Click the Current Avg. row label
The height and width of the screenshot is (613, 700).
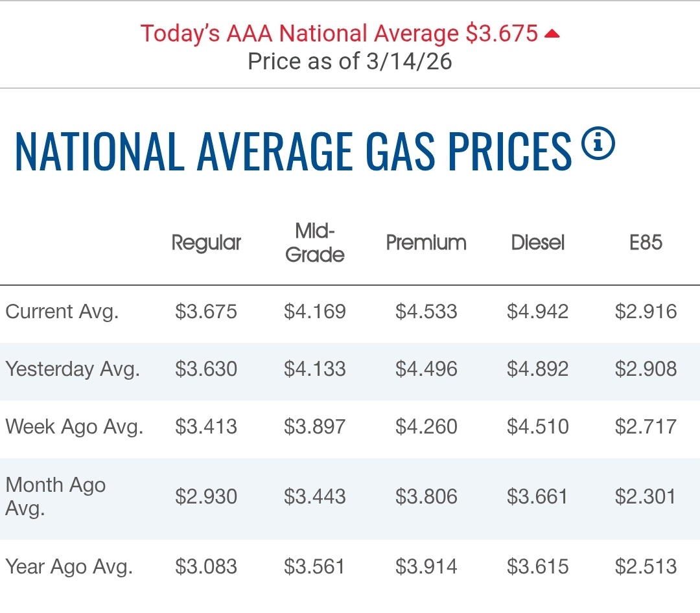pos(62,312)
